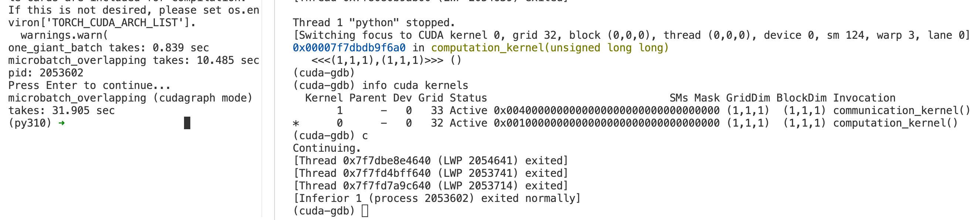Click the "Press Enter to continue..." line
The image size is (980, 220).
[89, 86]
